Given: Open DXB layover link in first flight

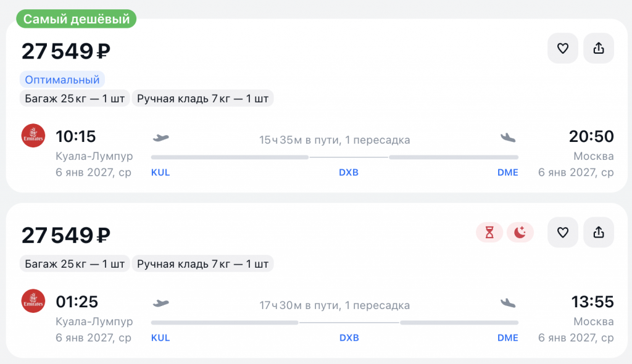Looking at the screenshot, I should 349,173.
